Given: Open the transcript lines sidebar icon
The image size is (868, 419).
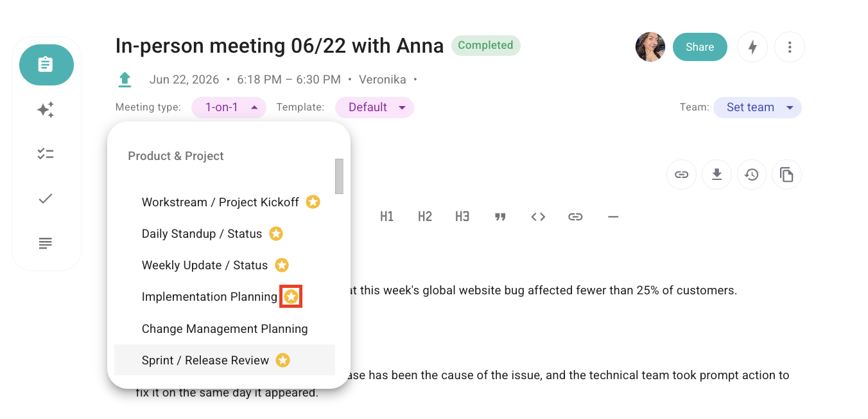Looking at the screenshot, I should pos(46,244).
